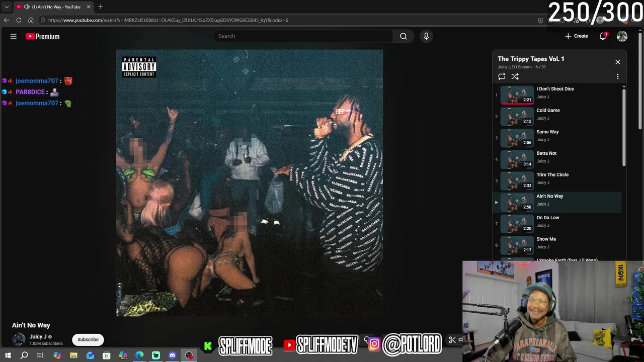Screen dimensions: 644x362
Task: Toggle shuffle playlist
Action: point(515,76)
